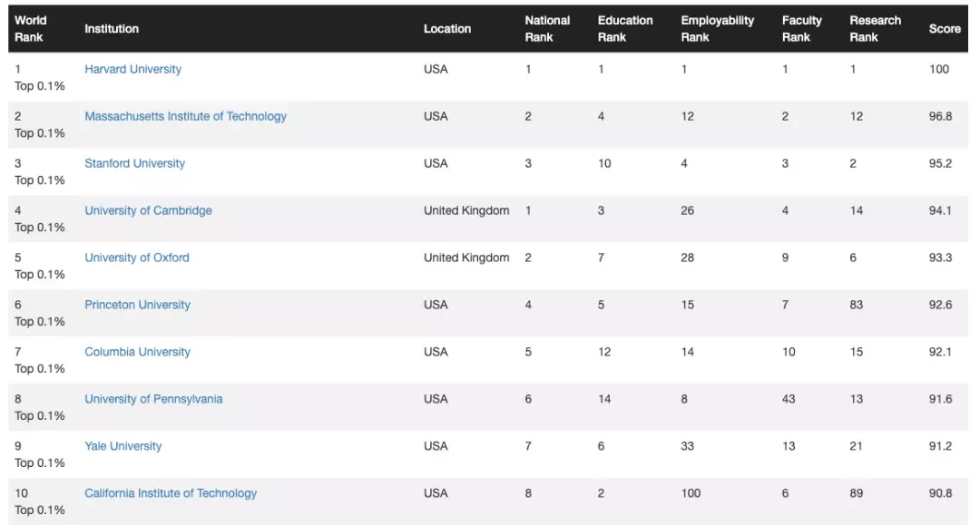Select the Columbia University link
The height and width of the screenshot is (525, 980).
(x=138, y=352)
